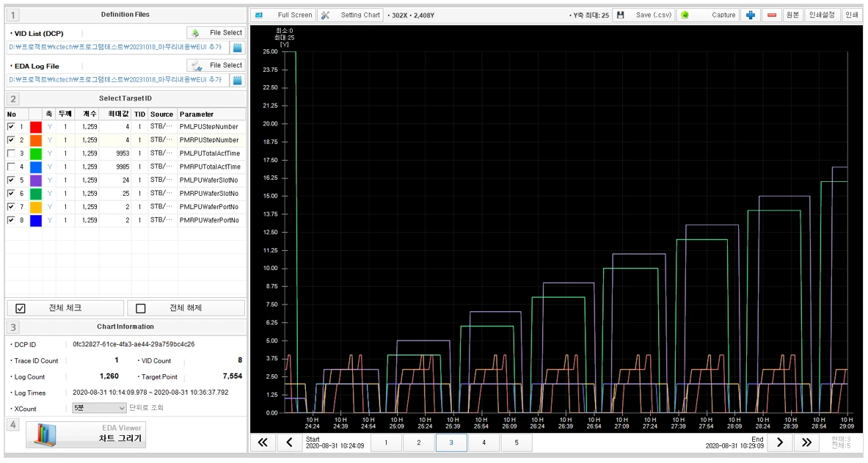The image size is (868, 463).
Task: Switch to chart page 4
Action: pos(484,442)
